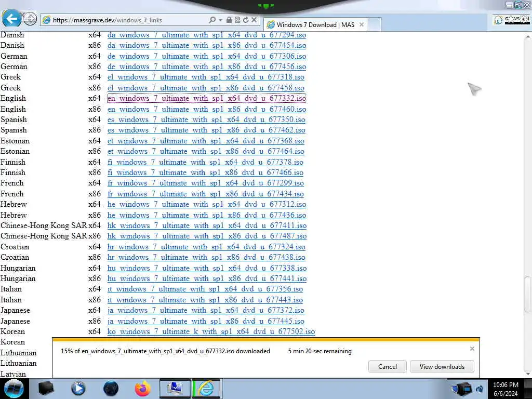
Task: Open the clock showing 10:06 PM
Action: pyautogui.click(x=506, y=389)
